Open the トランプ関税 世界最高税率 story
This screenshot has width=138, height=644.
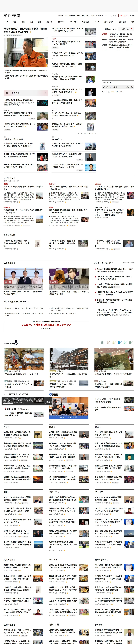(x=107, y=400)
